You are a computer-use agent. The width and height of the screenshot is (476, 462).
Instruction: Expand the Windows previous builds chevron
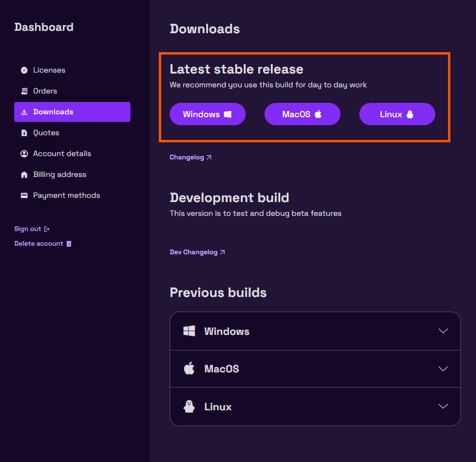(x=443, y=331)
